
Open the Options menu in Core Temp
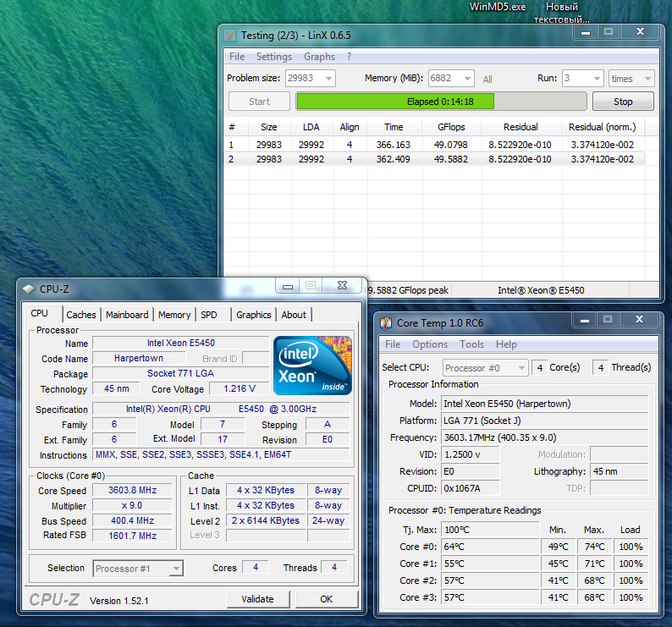point(430,344)
